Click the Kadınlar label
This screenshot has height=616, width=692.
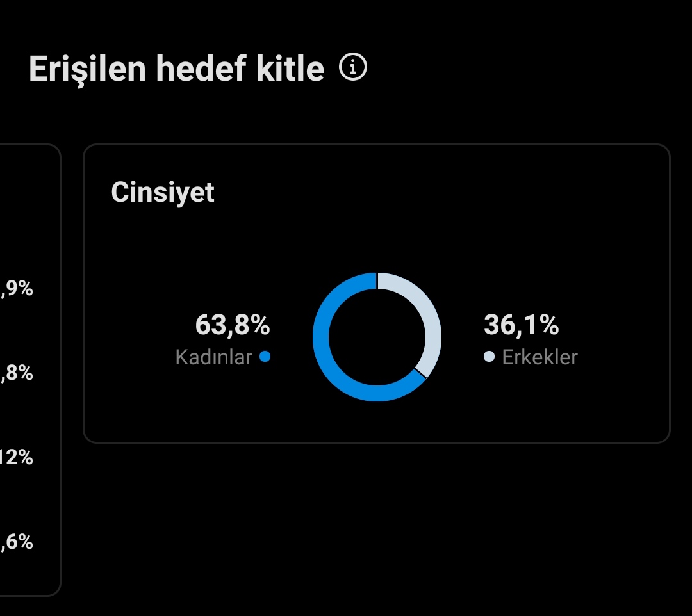[x=213, y=357]
